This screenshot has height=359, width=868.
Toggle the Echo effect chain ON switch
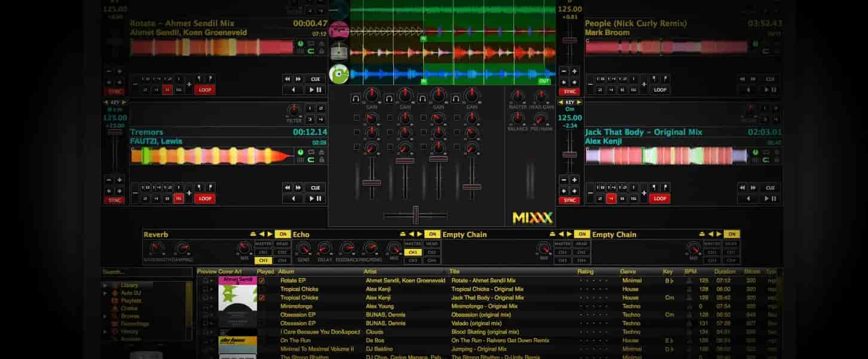tap(432, 234)
